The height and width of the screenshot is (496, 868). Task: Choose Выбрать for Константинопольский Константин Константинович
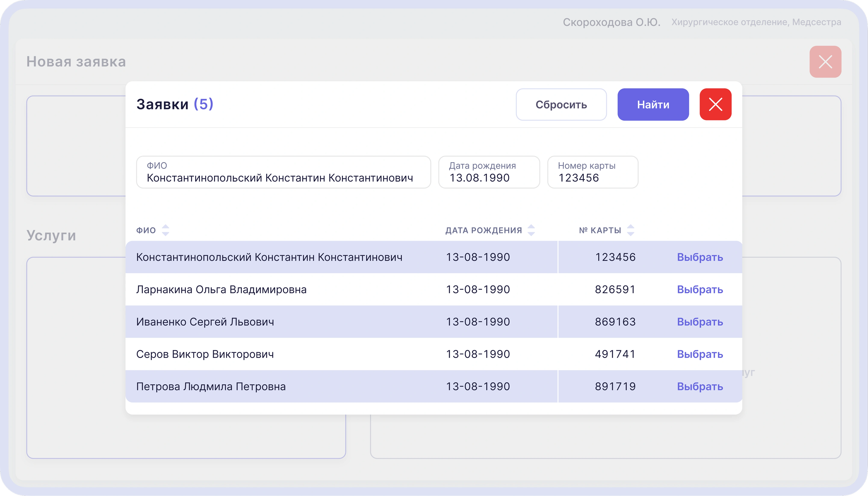pos(700,257)
